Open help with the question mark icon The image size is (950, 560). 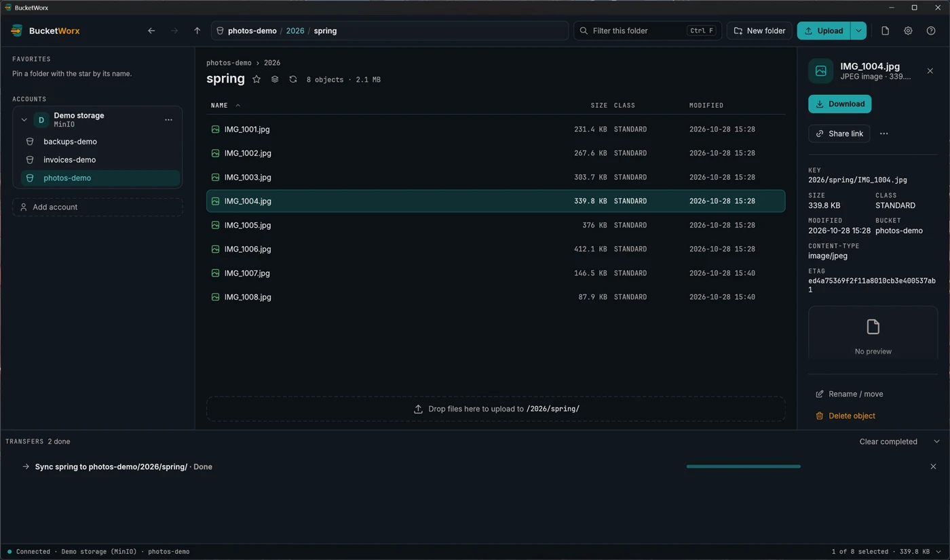coord(931,31)
